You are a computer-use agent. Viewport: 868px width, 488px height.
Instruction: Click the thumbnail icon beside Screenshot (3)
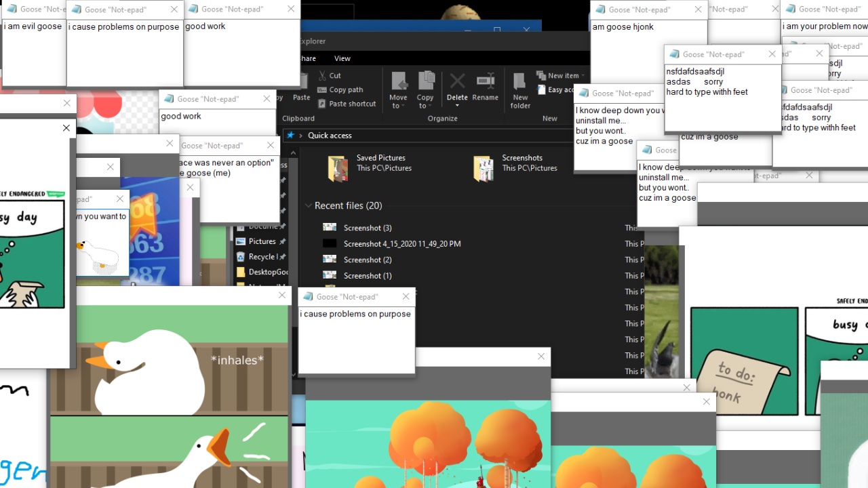[330, 228]
